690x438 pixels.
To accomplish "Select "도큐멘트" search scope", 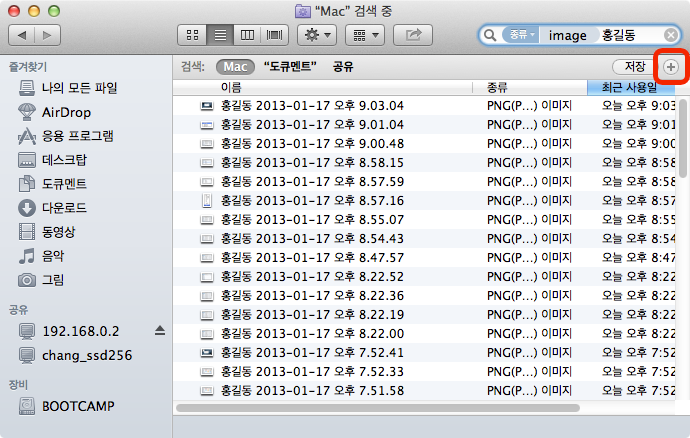I will [290, 67].
